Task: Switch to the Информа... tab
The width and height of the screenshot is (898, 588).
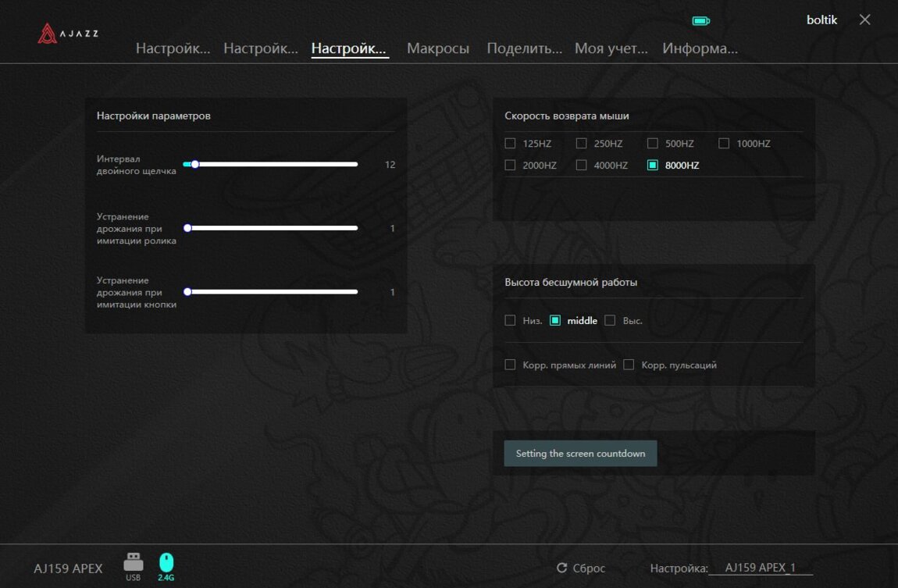Action: [x=700, y=48]
